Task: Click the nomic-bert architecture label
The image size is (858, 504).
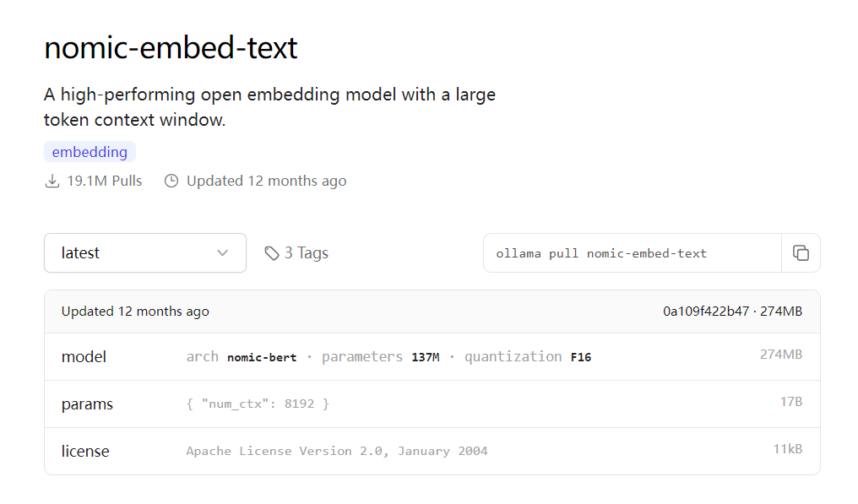Action: pyautogui.click(x=262, y=357)
